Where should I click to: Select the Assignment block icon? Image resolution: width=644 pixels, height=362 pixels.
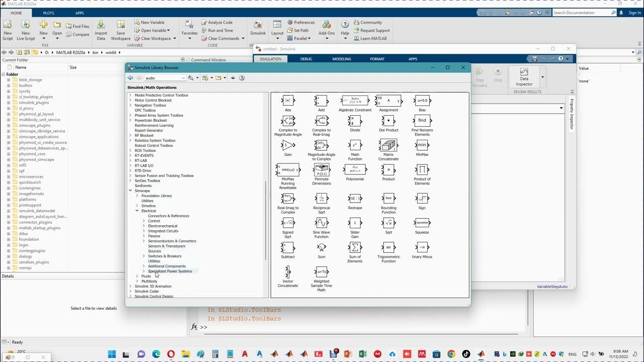[388, 101]
